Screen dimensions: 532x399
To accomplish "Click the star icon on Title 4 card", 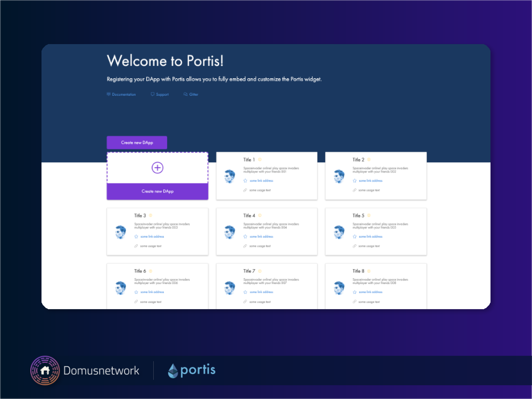I will [x=245, y=237].
